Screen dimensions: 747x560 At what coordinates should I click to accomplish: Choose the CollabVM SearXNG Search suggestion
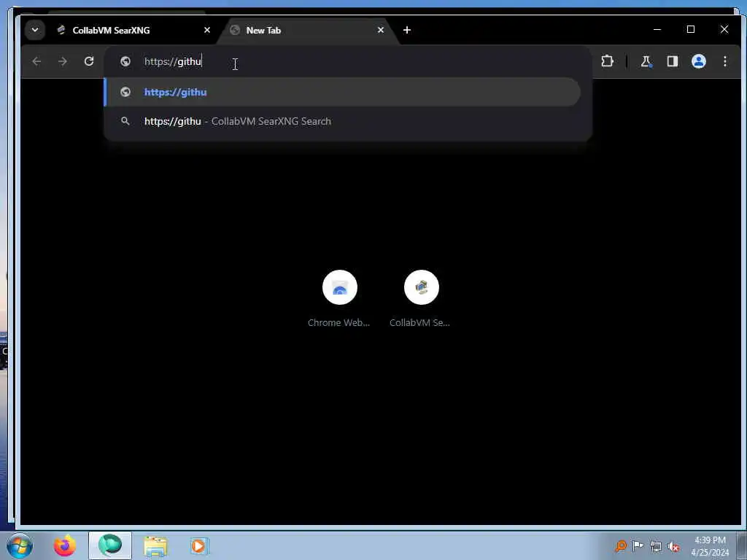(342, 121)
